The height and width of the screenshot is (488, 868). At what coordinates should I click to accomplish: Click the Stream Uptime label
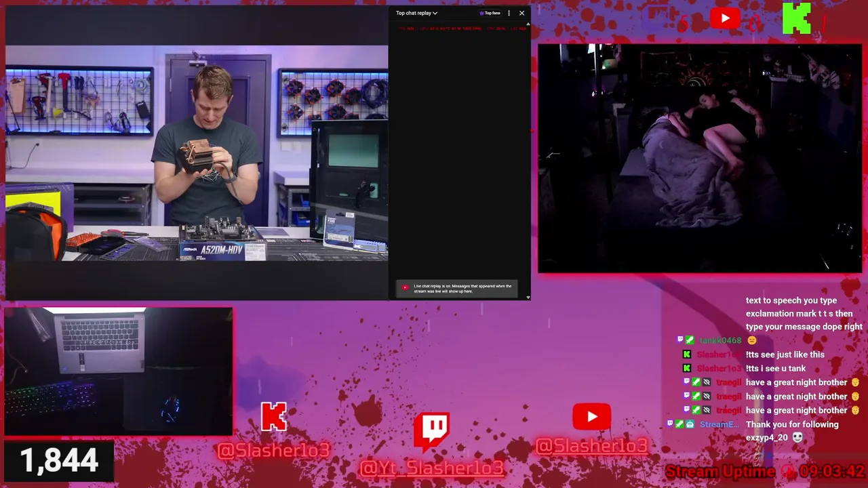point(720,471)
